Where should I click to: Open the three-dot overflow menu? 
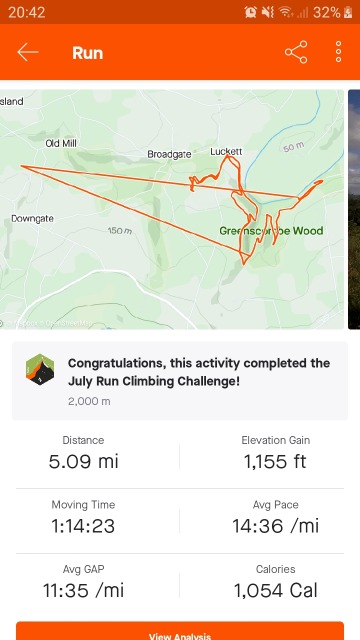pos(338,52)
